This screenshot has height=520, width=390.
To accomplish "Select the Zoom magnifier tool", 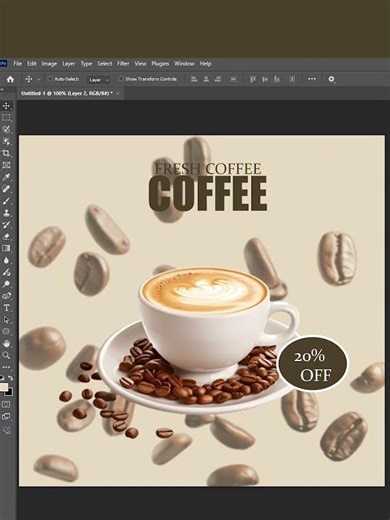I will (6, 355).
